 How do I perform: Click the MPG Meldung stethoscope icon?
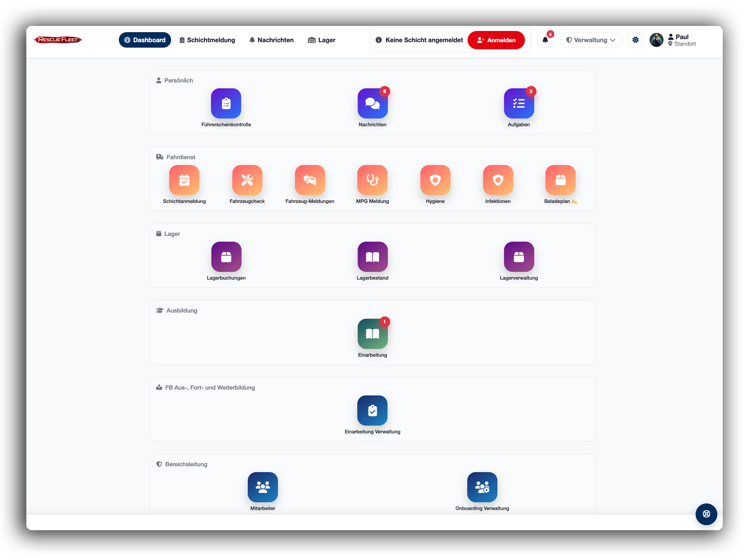click(372, 180)
